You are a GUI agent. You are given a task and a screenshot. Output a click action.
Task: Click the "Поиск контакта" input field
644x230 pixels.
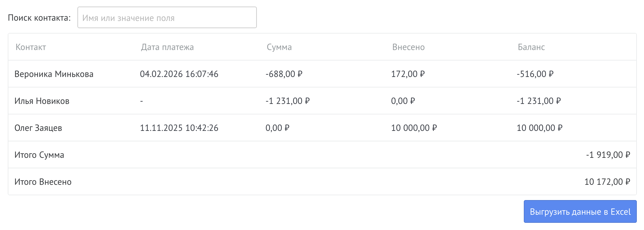click(167, 17)
